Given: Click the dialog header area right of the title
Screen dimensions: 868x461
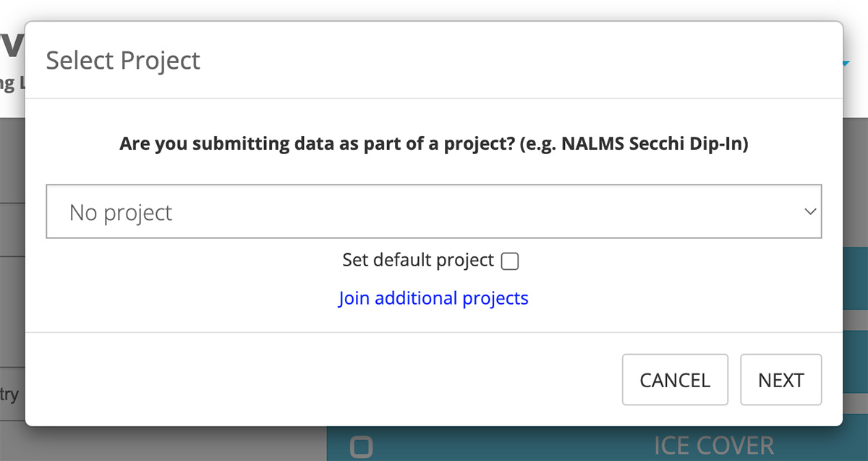Looking at the screenshot, I should 506,60.
